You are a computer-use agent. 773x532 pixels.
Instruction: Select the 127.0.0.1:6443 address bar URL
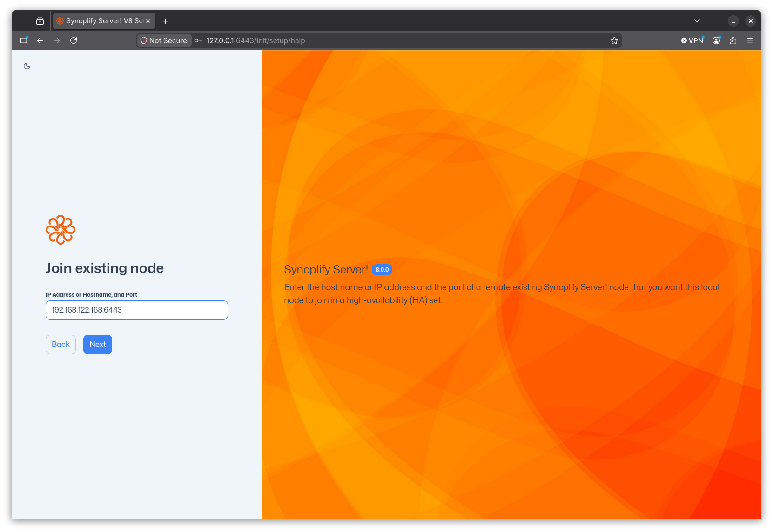(255, 40)
